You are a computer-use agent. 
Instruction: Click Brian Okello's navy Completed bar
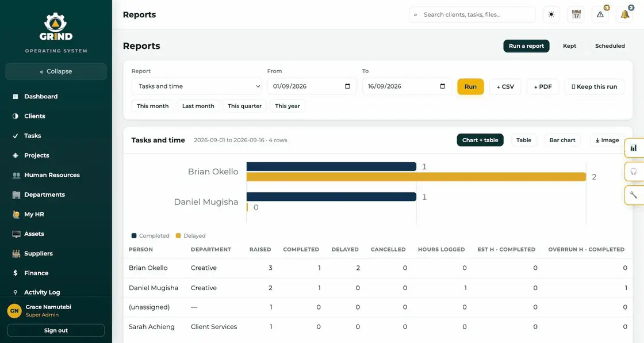[x=331, y=166]
